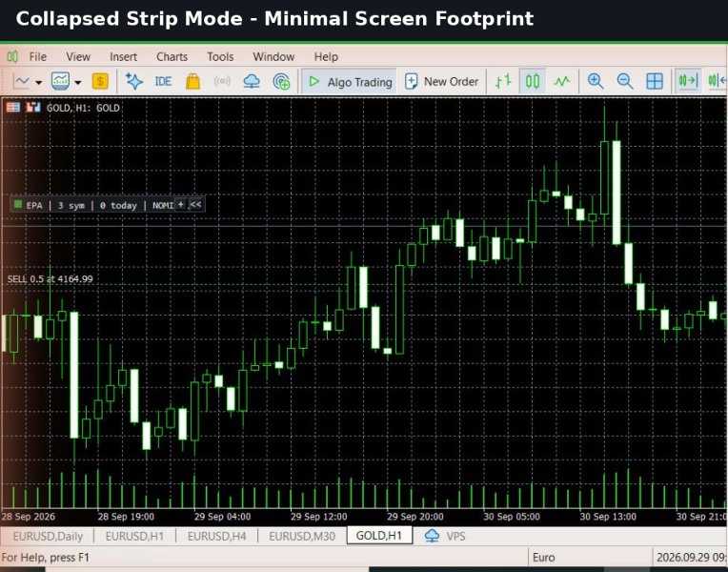
Task: Switch to line chart display
Action: [562, 81]
